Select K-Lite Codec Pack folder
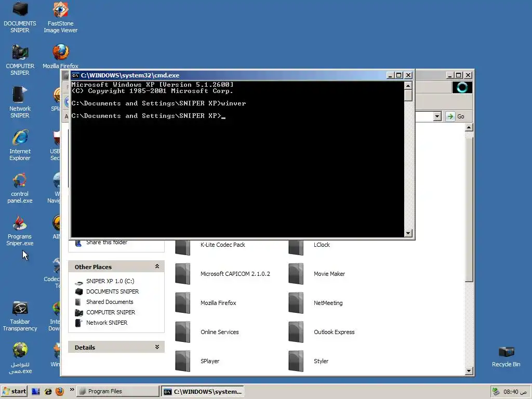 coord(210,246)
